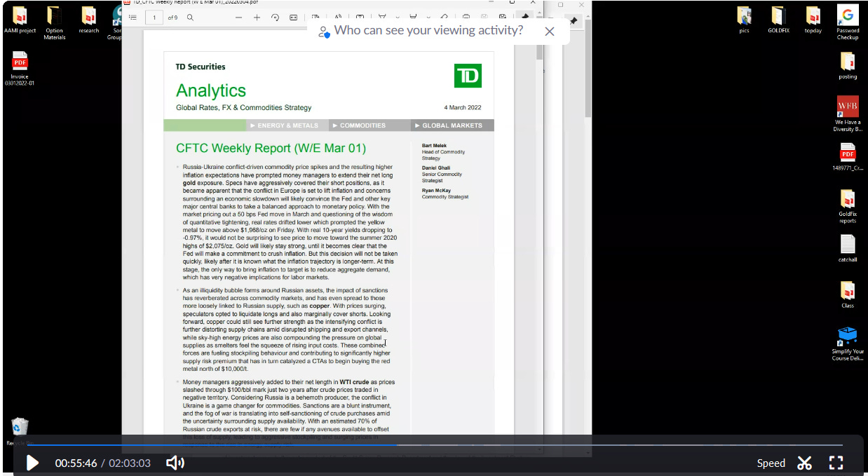Open Simplify Your Course Deli shortcut
Viewport: 868px width, 476px height.
(848, 344)
